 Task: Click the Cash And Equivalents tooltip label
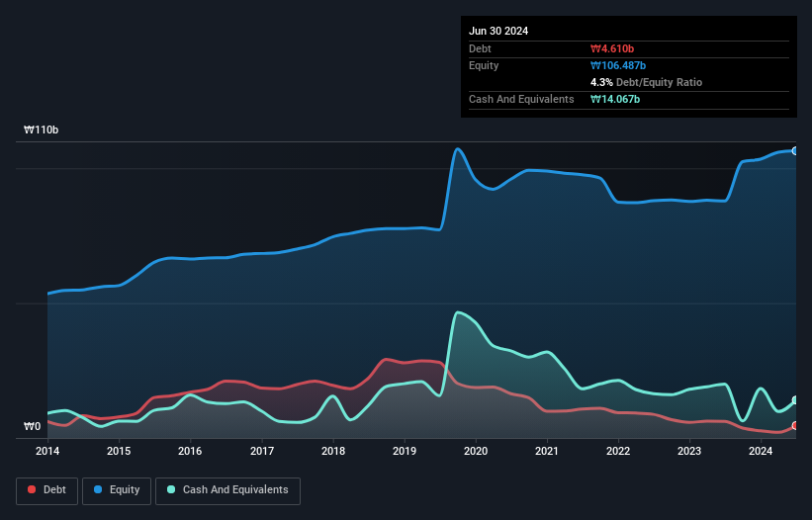[x=521, y=99]
